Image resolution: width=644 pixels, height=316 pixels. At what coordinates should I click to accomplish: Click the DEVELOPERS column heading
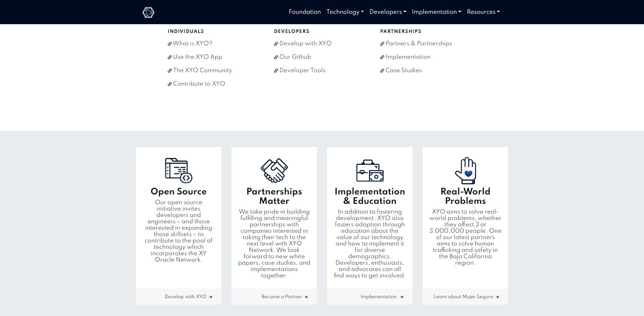coord(291,31)
